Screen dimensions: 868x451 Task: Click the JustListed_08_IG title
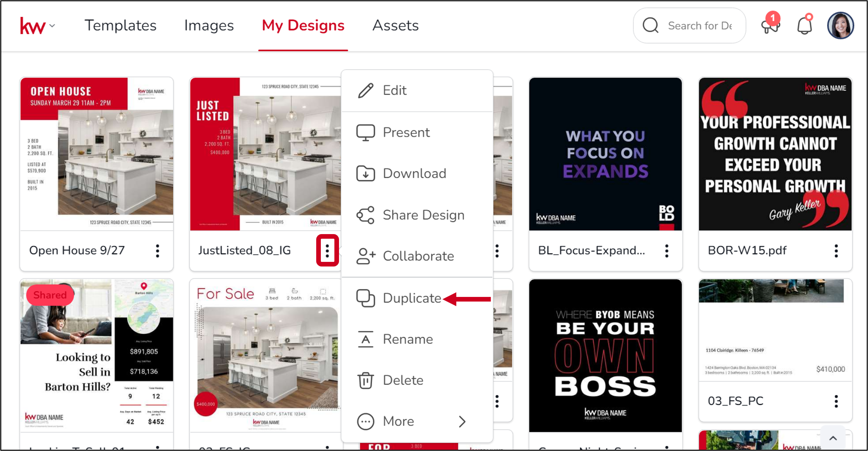245,250
